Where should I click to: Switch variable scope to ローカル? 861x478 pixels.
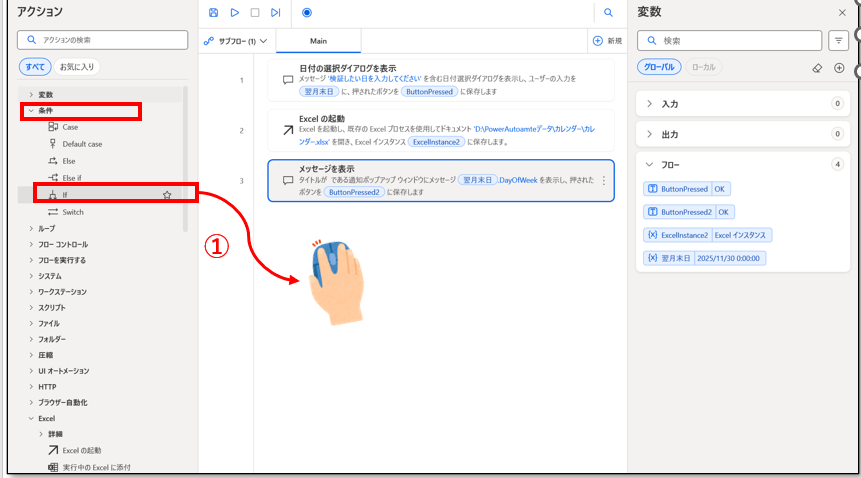[x=705, y=67]
